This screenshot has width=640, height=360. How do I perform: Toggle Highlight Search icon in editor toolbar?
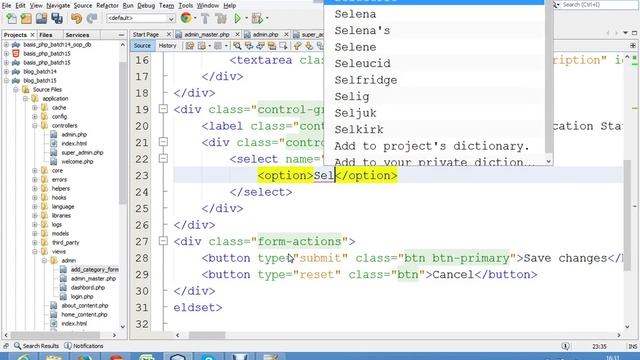click(x=271, y=46)
